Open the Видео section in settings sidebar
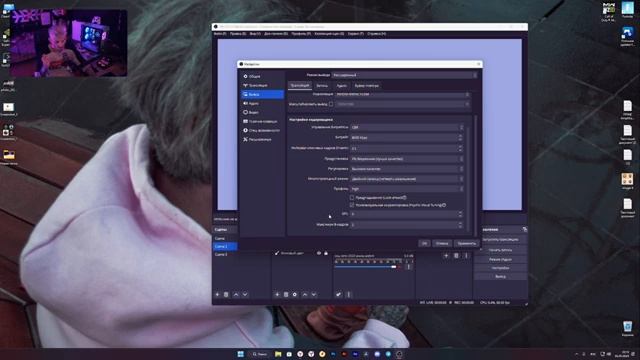The image size is (640, 360). click(x=262, y=112)
